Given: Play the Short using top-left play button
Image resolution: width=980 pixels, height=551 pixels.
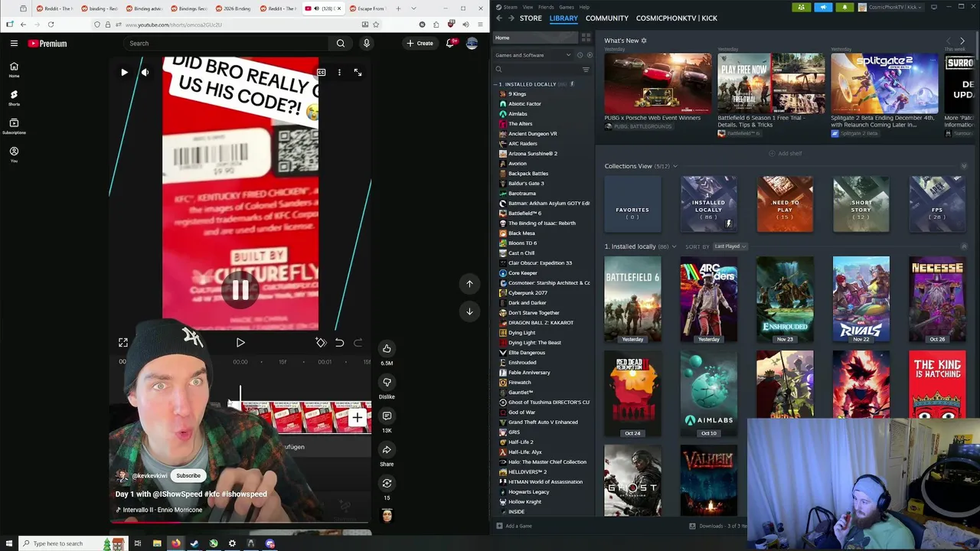Looking at the screenshot, I should click(x=124, y=72).
